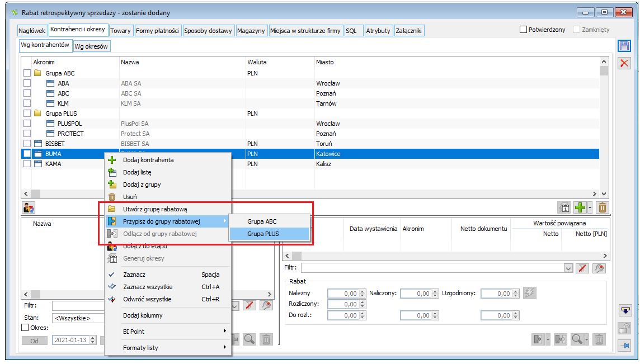Open dropdown arrow beside attach document icon
Screen dimensions: 640x364
coord(548,339)
